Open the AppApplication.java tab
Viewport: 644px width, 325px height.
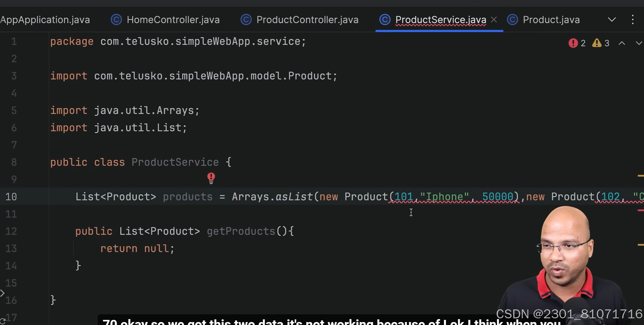(45, 20)
